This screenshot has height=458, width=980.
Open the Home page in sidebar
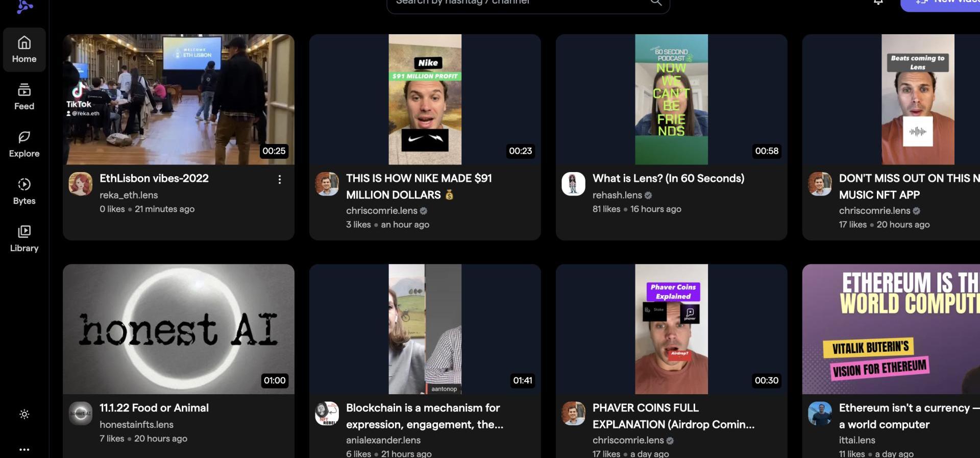[x=24, y=50]
